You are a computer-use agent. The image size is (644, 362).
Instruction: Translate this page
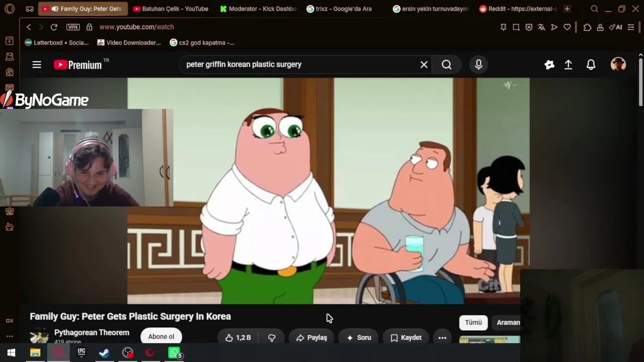click(541, 27)
